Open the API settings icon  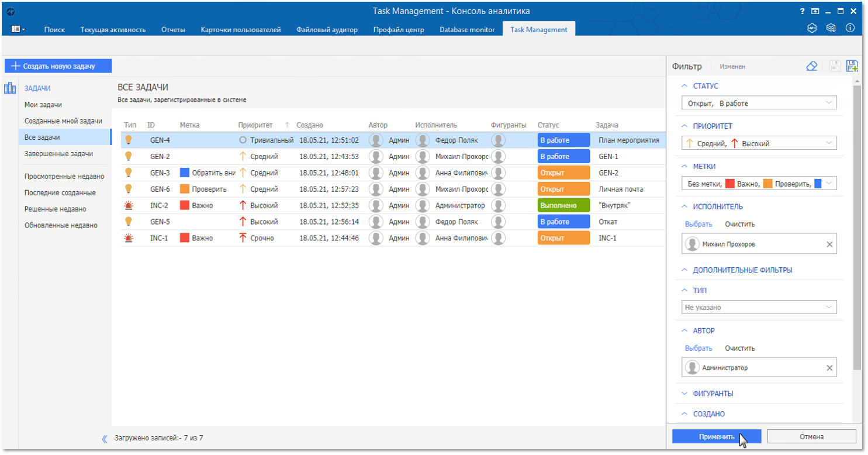[812, 28]
